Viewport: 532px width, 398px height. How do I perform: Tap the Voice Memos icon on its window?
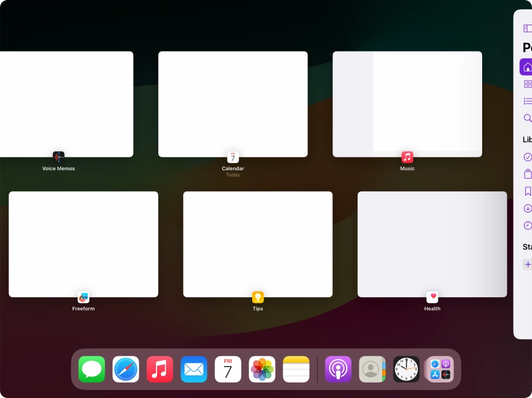click(x=58, y=156)
